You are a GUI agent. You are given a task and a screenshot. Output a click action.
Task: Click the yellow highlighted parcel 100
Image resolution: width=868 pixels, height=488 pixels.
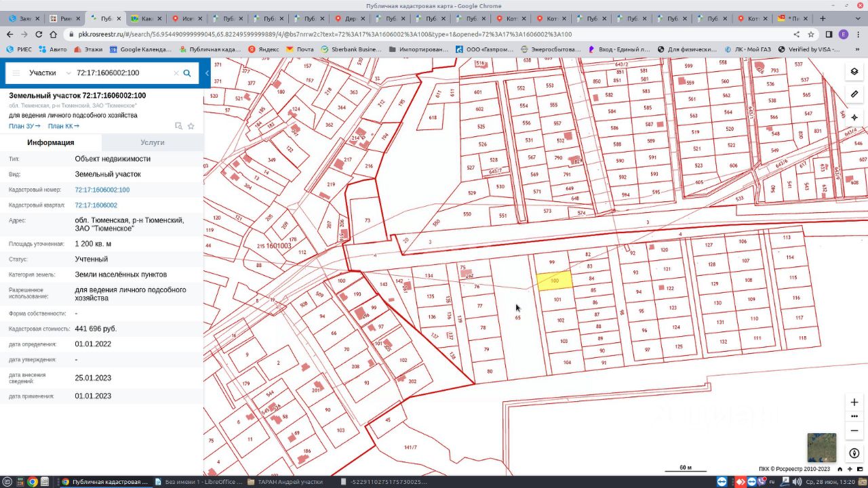point(554,281)
